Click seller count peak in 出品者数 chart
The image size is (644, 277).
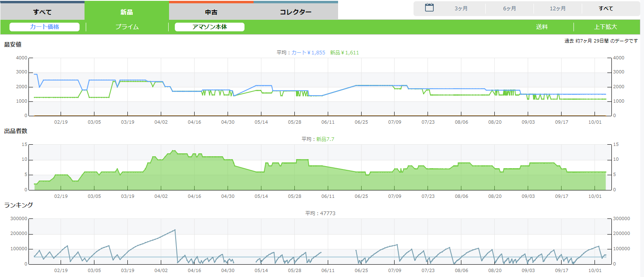click(174, 151)
